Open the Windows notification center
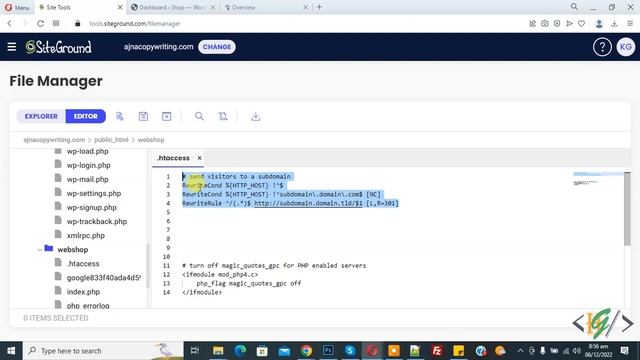 624,351
